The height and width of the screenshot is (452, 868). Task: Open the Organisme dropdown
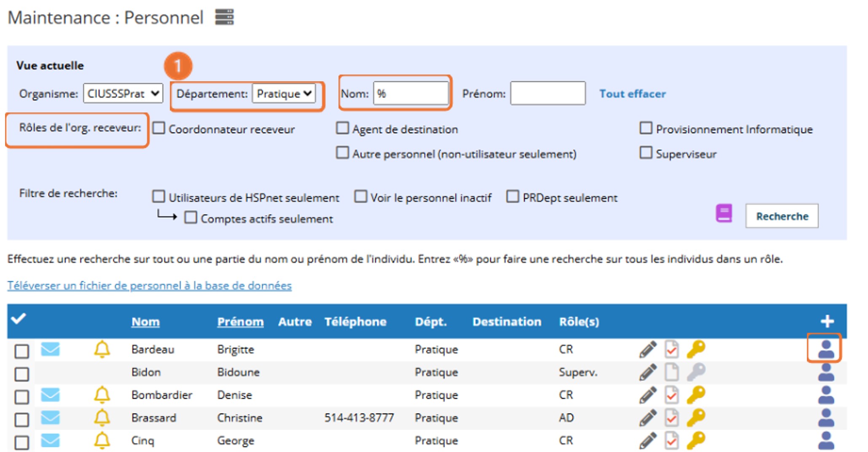tap(123, 93)
